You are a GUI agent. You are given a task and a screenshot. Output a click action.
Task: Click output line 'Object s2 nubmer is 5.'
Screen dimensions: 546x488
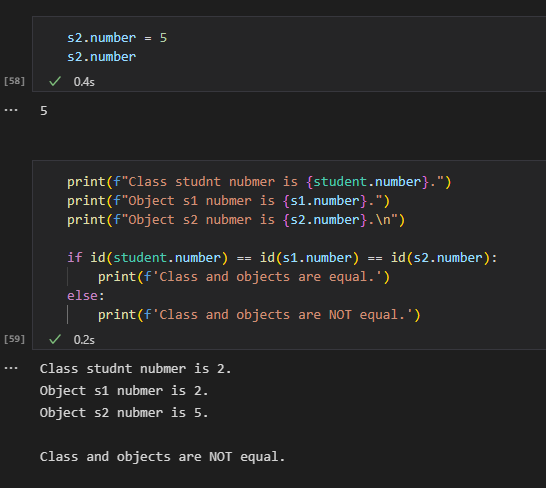coord(124,413)
